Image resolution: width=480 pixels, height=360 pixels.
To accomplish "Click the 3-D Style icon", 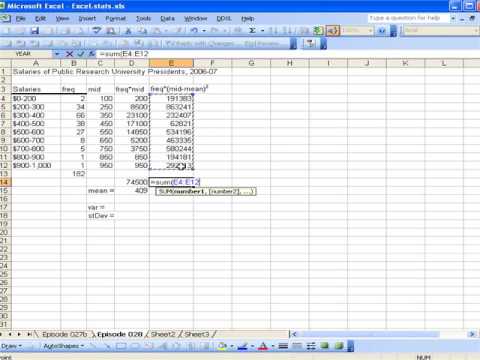I will point(339,346).
